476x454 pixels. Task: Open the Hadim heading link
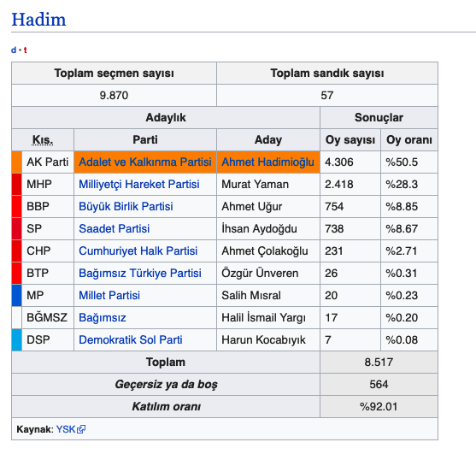[38, 20]
